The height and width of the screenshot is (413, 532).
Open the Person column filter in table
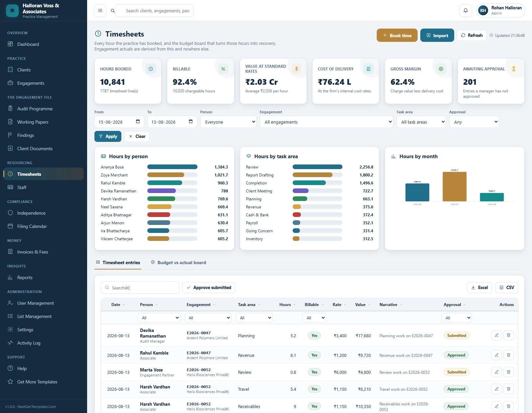[159, 318]
